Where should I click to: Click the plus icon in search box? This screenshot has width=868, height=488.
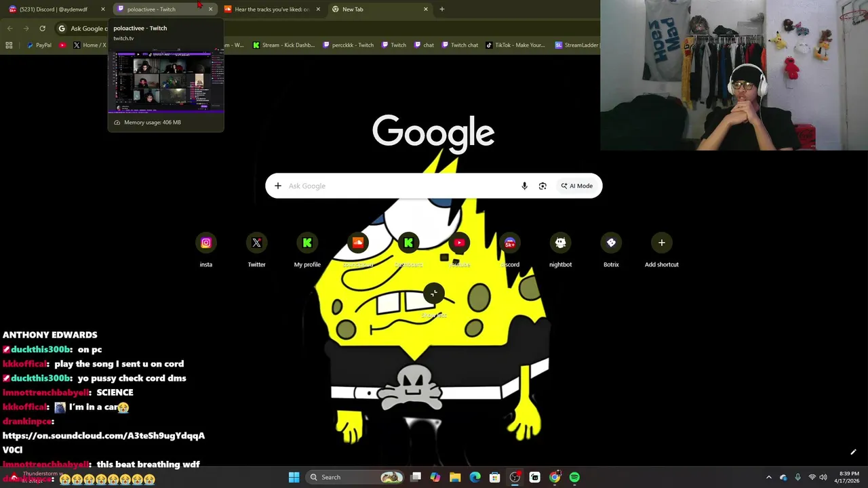[x=278, y=186]
